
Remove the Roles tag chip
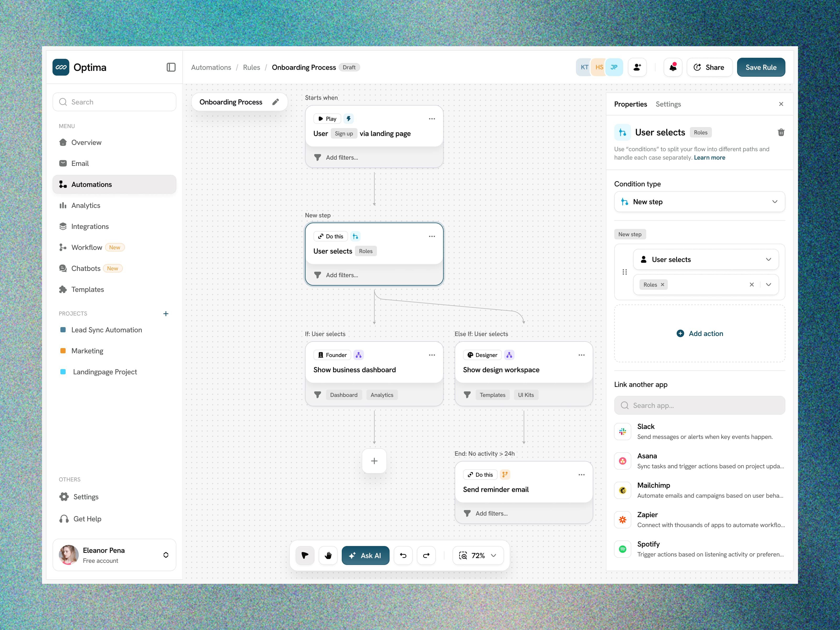click(662, 285)
